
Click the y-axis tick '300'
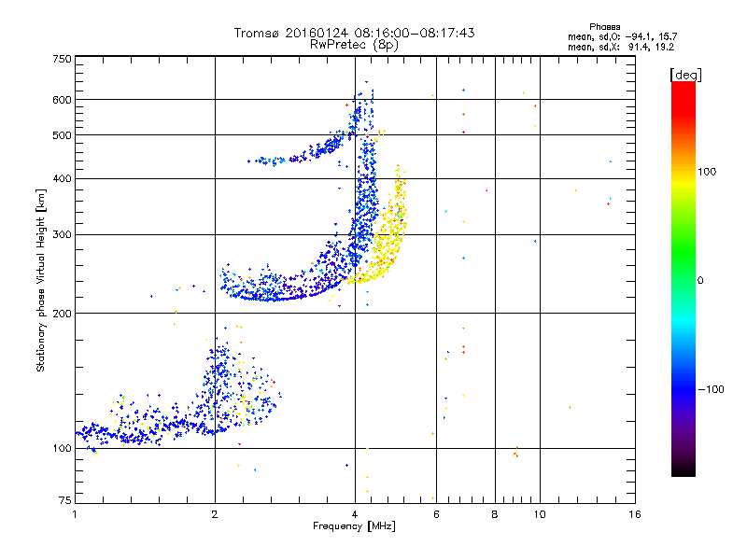click(x=62, y=234)
